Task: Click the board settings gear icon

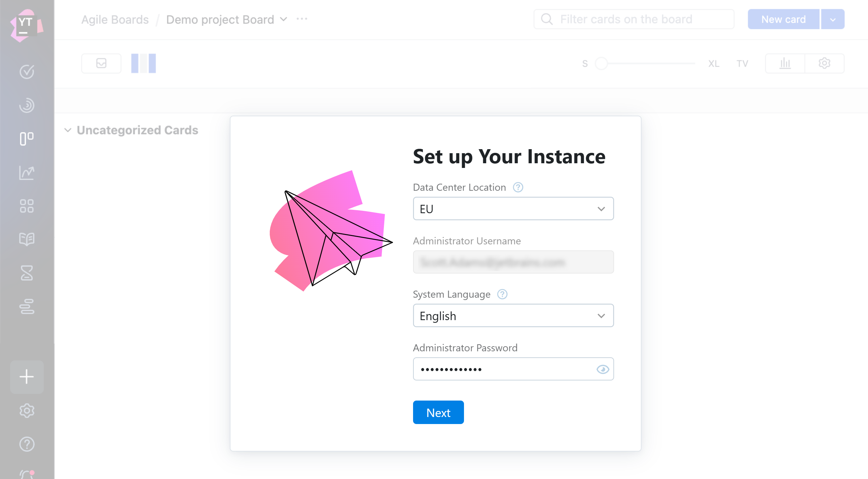Action: click(x=824, y=63)
